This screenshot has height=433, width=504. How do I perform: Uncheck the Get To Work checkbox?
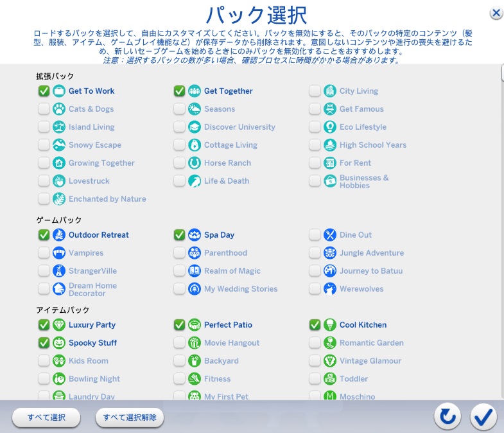(x=44, y=91)
